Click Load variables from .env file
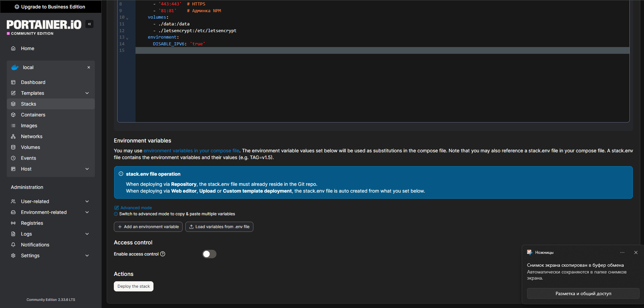The height and width of the screenshot is (308, 644). [x=219, y=227]
